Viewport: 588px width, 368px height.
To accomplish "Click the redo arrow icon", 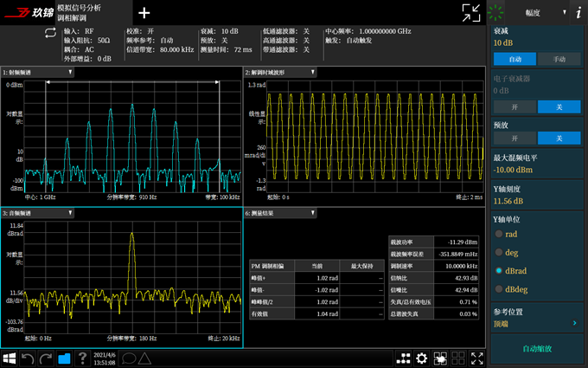I will point(46,358).
